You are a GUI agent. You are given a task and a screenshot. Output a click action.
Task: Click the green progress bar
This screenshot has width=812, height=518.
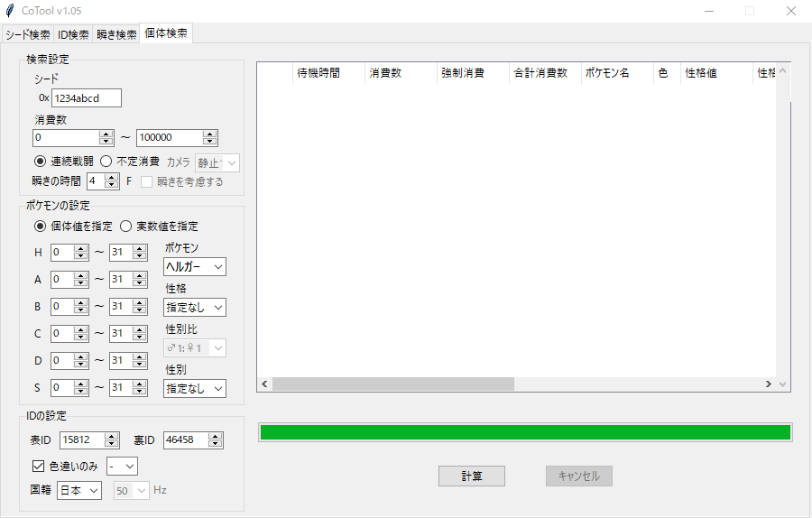[x=525, y=432]
